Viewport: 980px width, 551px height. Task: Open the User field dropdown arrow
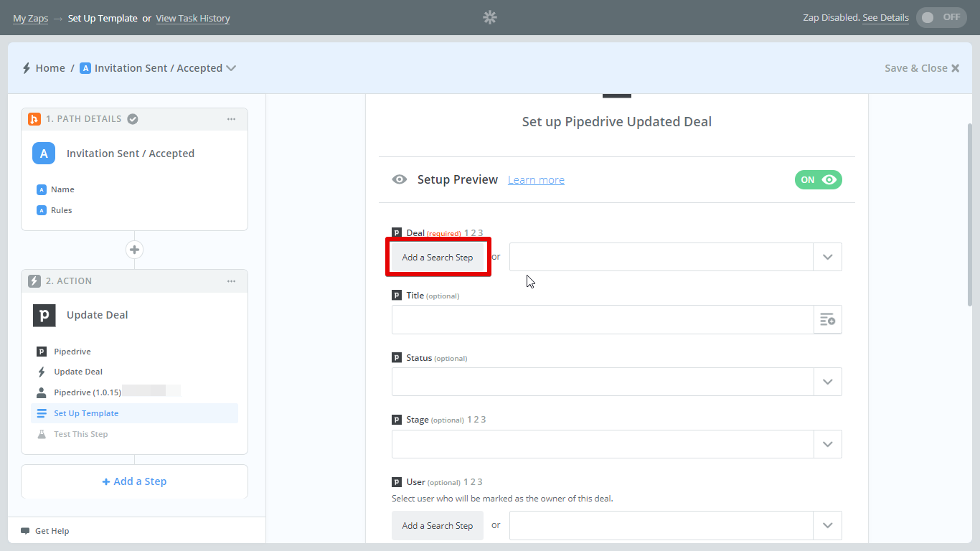click(827, 525)
